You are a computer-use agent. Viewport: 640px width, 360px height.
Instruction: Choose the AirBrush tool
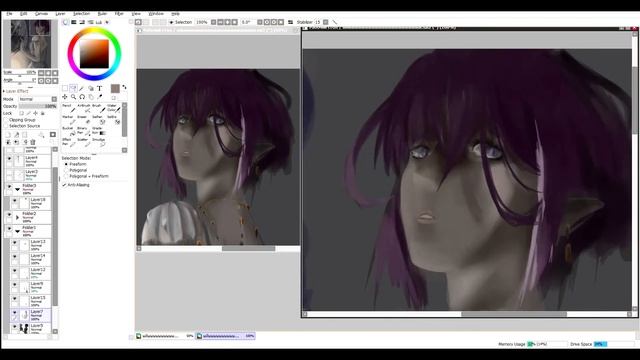point(84,108)
